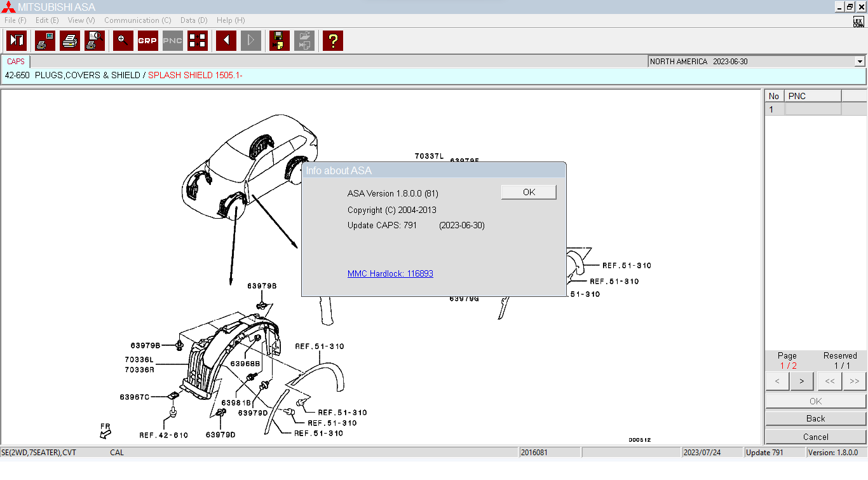The image size is (868, 480).
Task: Open the File (F) menu
Action: coord(15,20)
